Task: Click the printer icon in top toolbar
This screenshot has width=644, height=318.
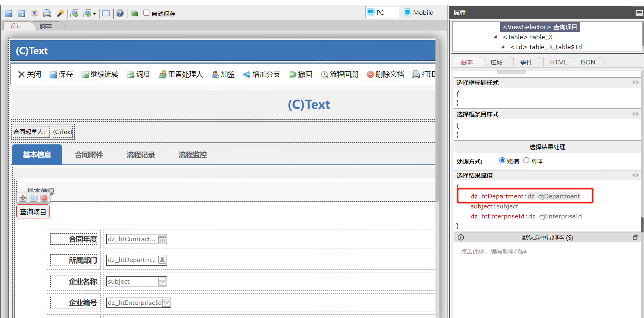Action: [x=47, y=14]
